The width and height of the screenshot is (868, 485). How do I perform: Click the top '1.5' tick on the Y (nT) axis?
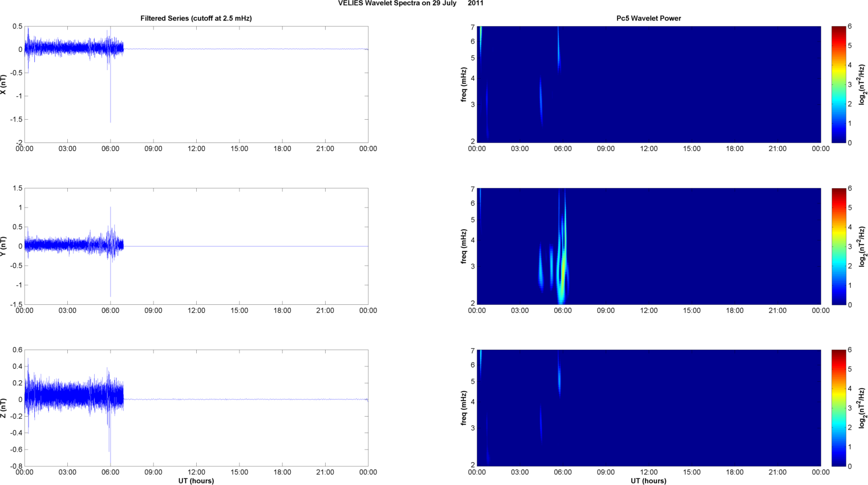tap(18, 188)
